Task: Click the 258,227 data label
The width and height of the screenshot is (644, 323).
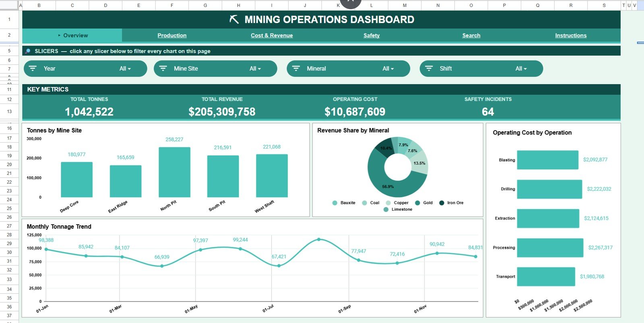Action: point(174,139)
